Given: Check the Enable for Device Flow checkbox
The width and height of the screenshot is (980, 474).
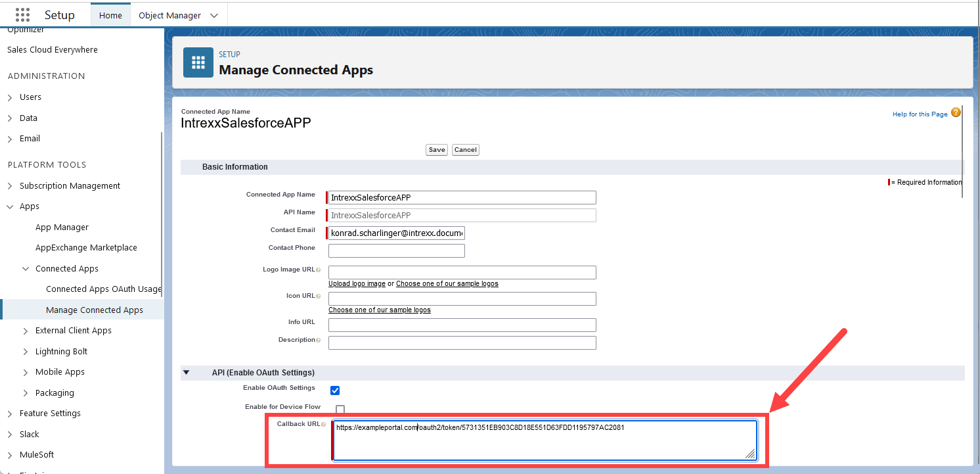Looking at the screenshot, I should point(340,410).
